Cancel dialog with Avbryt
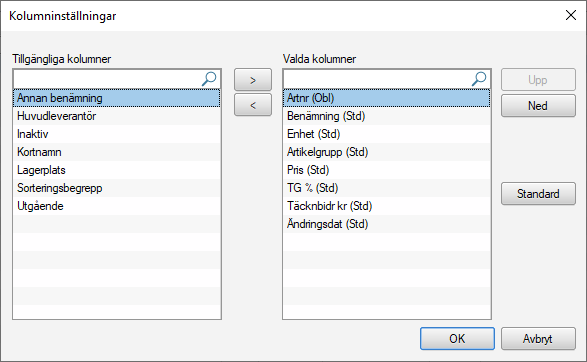The width and height of the screenshot is (587, 362). pyautogui.click(x=538, y=338)
